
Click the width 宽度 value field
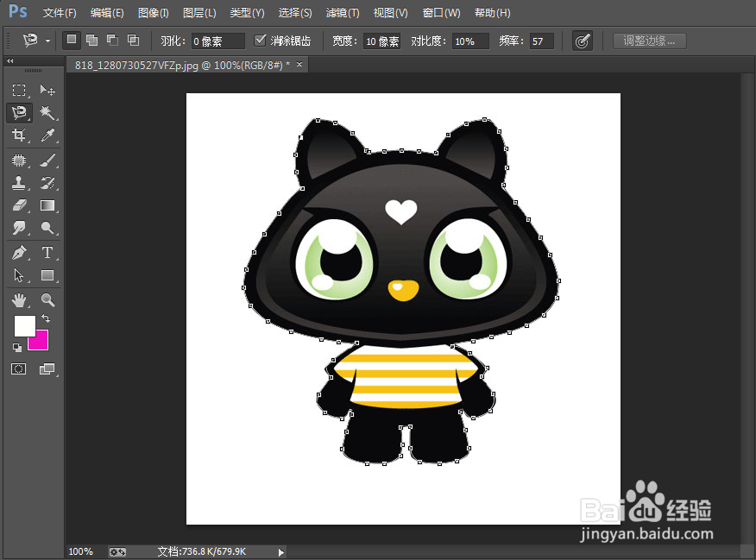click(382, 41)
